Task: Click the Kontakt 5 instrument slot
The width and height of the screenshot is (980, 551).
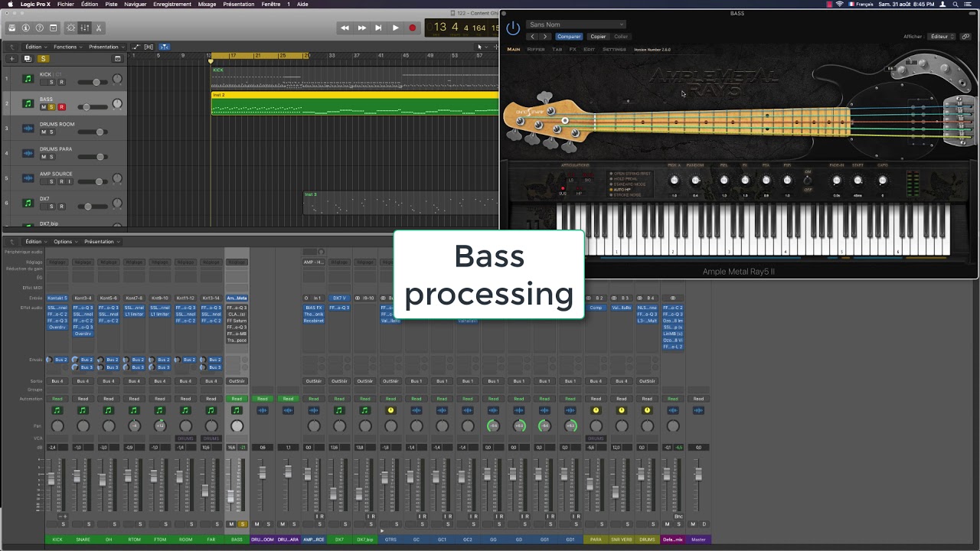Action: [x=57, y=298]
